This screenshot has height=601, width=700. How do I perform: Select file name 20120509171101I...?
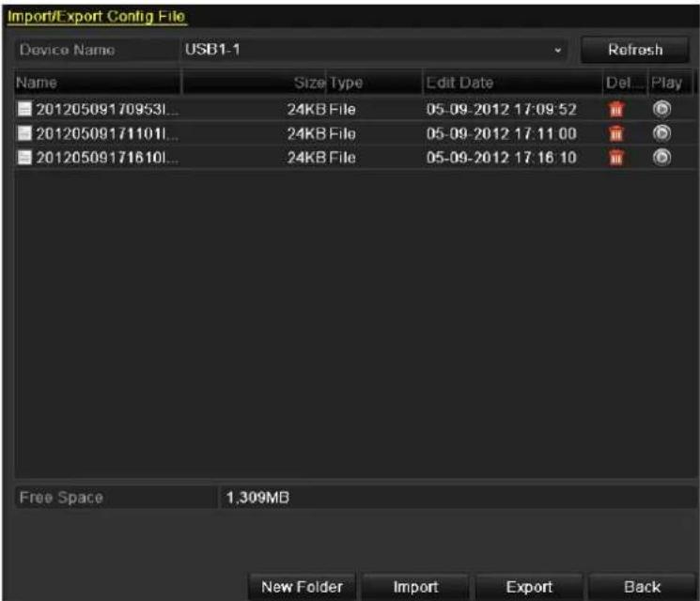107,133
